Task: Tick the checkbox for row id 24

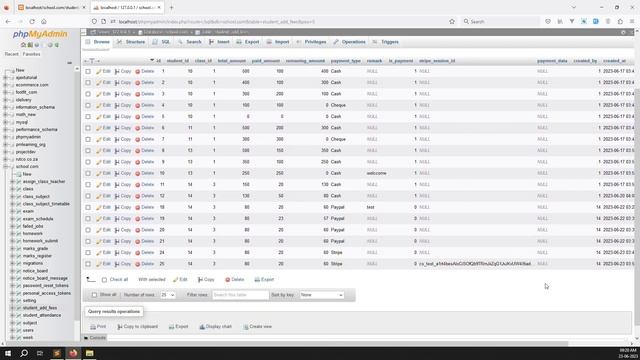Action: 88,253
